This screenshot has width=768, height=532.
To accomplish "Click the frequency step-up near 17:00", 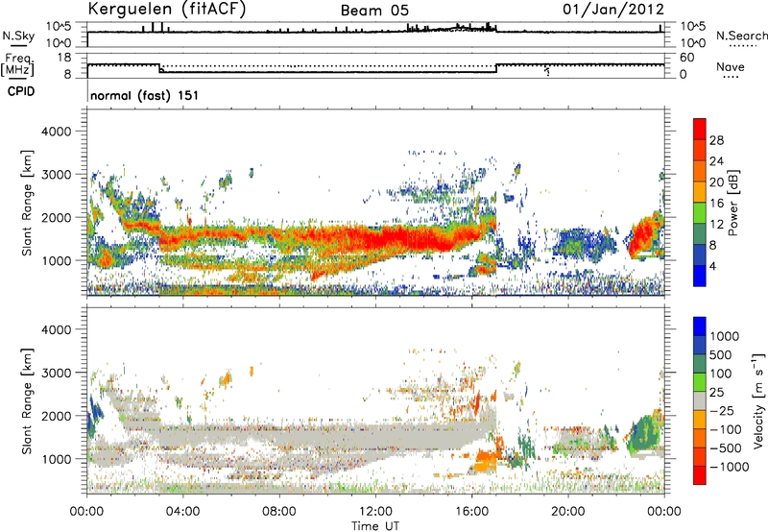I will [496, 68].
